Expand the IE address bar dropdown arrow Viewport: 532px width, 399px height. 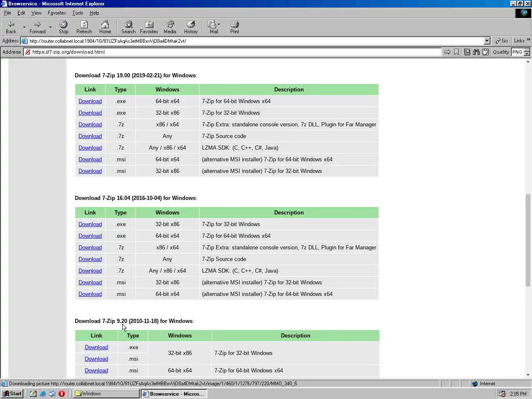click(x=487, y=41)
